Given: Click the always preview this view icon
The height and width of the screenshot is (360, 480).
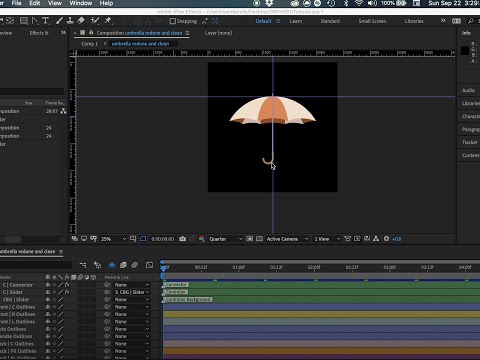Looking at the screenshot, I should point(75,239).
